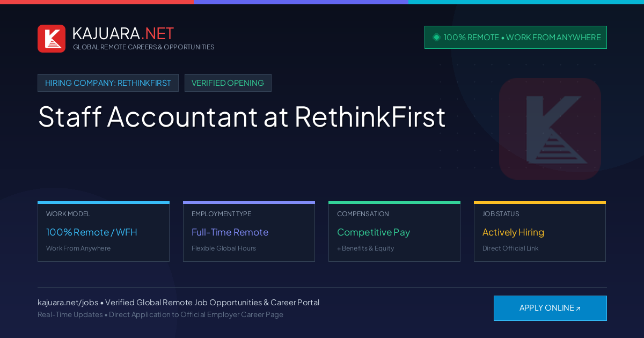Click the Global Remote Careers & Opportunities tagline
644x338 pixels.
(x=143, y=47)
